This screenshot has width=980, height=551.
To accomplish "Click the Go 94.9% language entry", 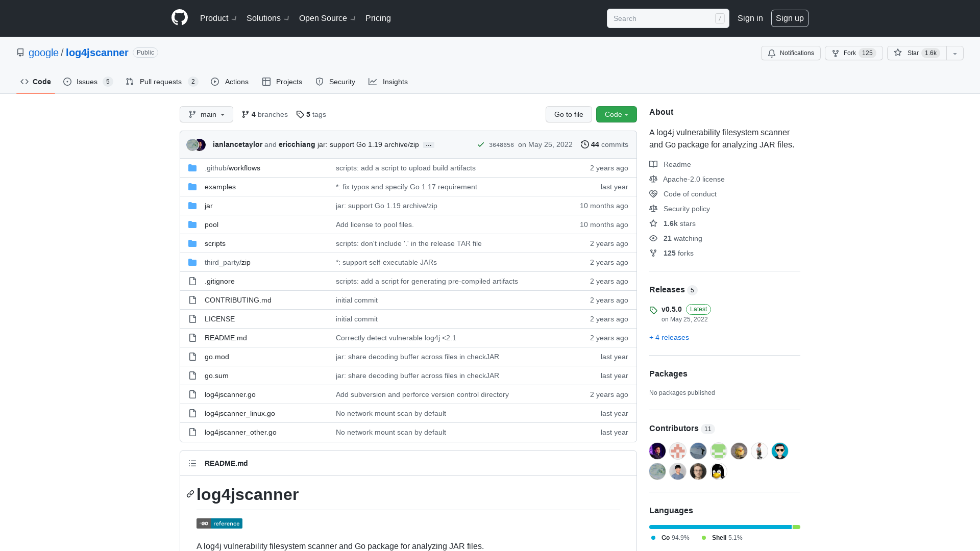I will pos(670,538).
